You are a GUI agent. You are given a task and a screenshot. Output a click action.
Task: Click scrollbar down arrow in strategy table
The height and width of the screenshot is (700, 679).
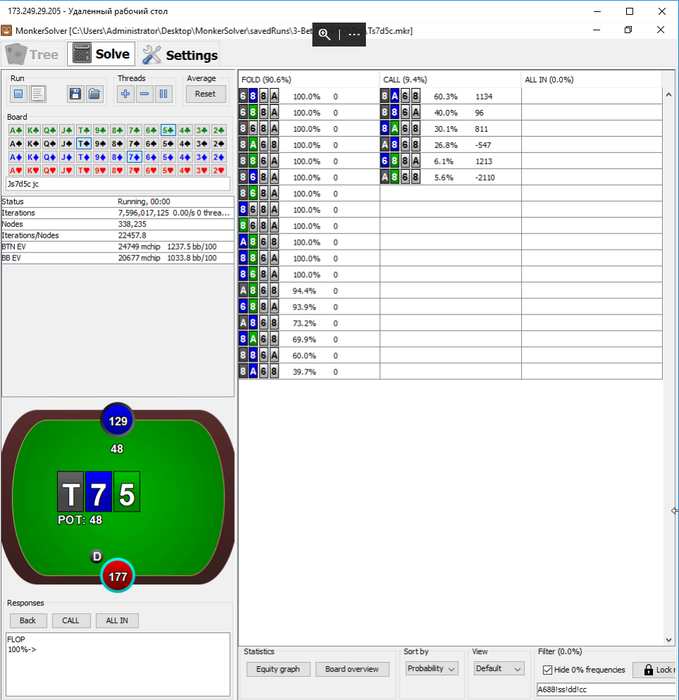pyautogui.click(x=668, y=640)
